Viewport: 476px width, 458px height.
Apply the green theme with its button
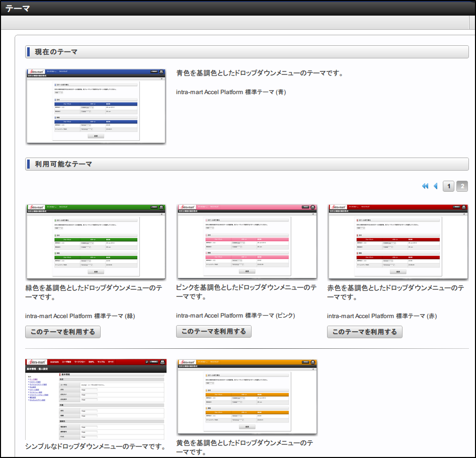[63, 332]
